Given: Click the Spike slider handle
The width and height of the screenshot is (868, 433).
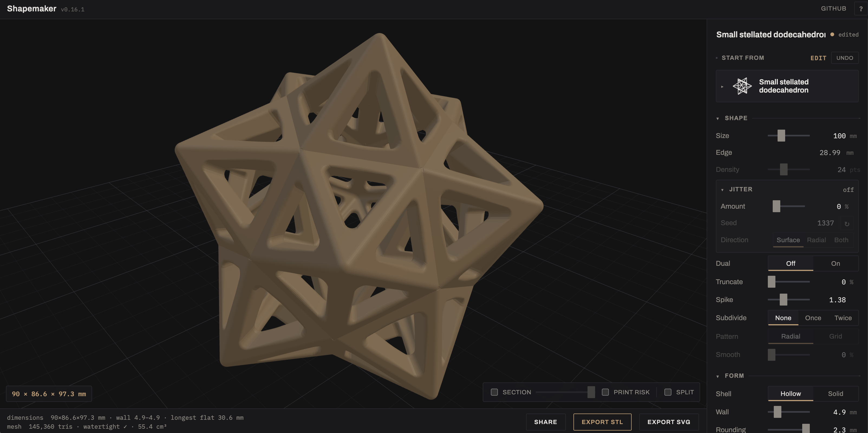Looking at the screenshot, I should (x=783, y=300).
